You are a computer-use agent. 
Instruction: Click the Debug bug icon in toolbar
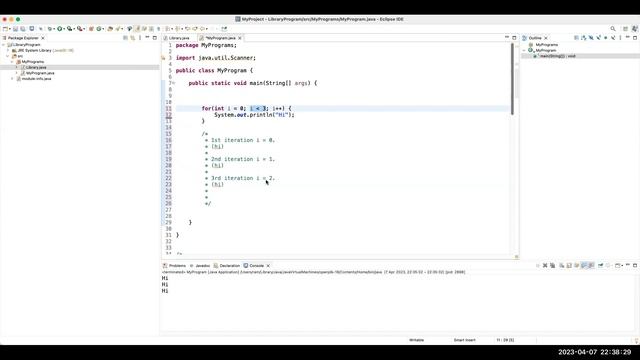(x=50, y=29)
